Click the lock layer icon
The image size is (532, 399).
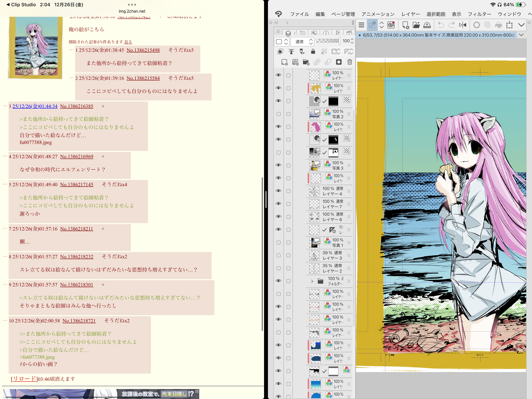point(313,51)
